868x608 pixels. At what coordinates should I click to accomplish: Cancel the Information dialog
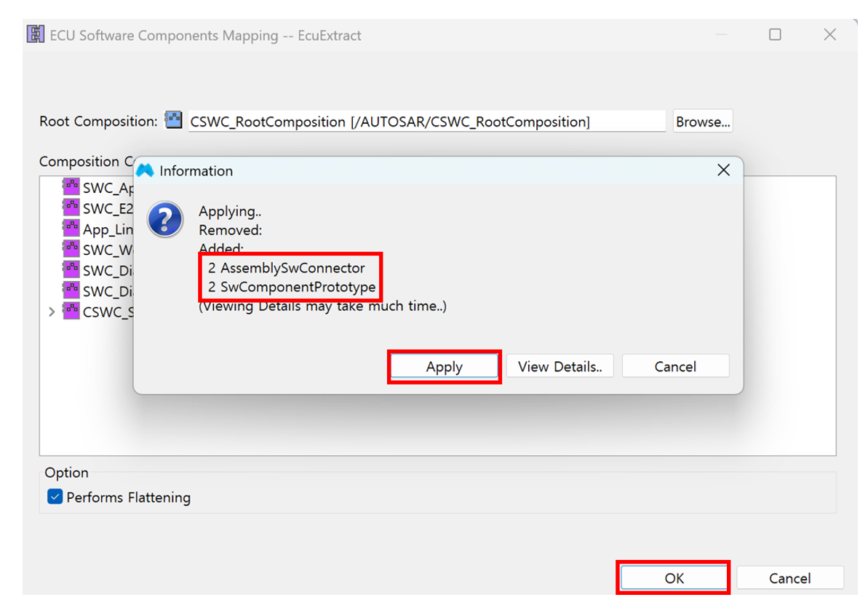tap(674, 366)
